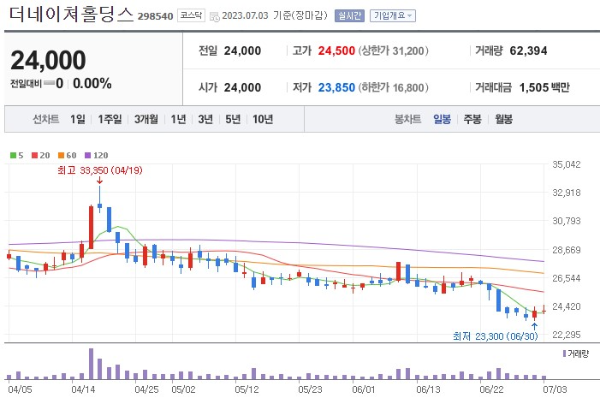Click the 06/22 date axis label
The width and height of the screenshot is (600, 408).
pyautogui.click(x=491, y=390)
